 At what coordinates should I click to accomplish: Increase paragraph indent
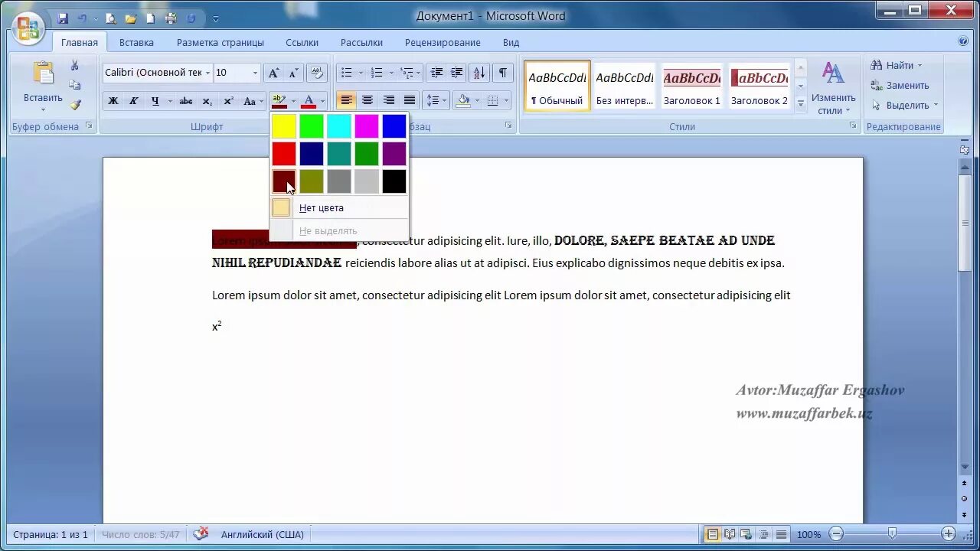pyautogui.click(x=457, y=73)
